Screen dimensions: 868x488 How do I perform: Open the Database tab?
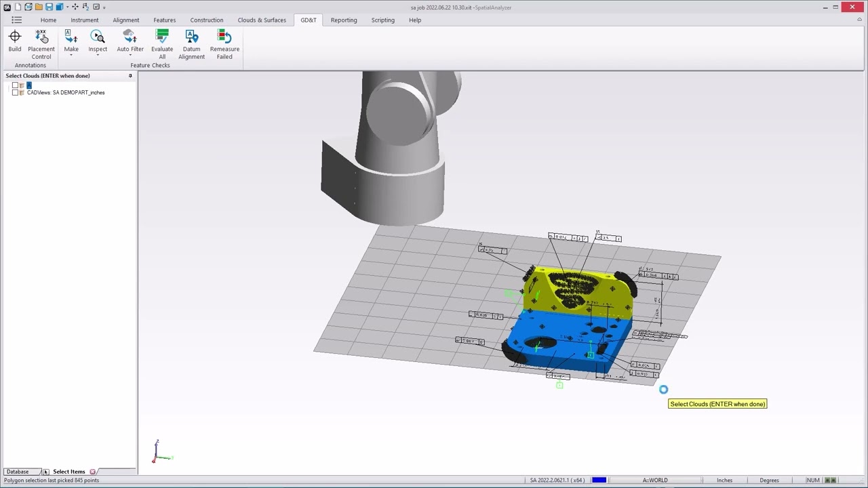click(18, 472)
